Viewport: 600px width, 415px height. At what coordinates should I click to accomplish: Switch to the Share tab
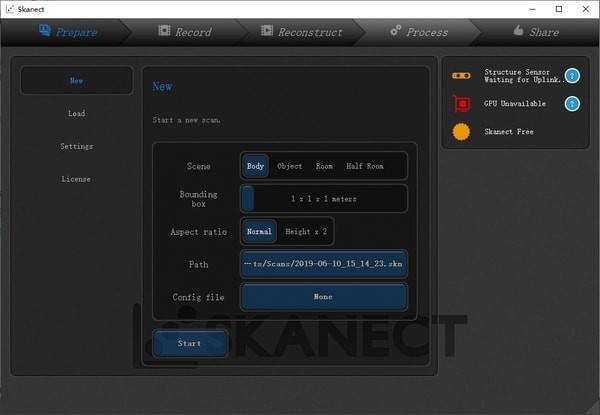(x=536, y=32)
